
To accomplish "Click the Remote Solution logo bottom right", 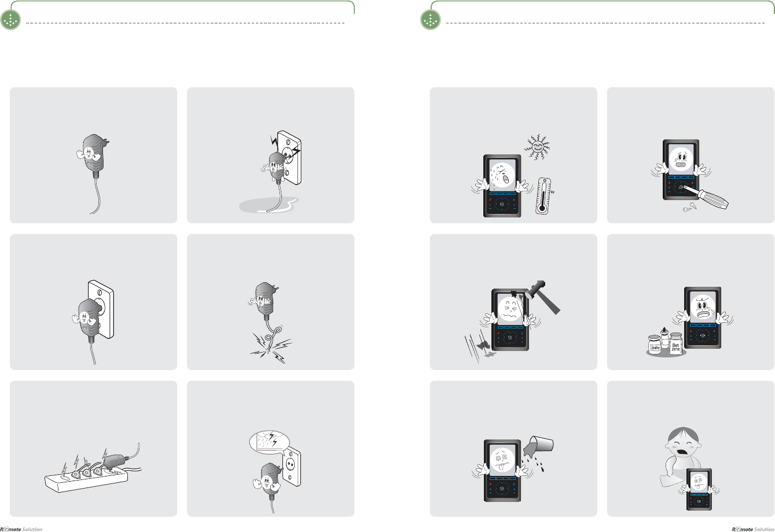I will (x=753, y=529).
